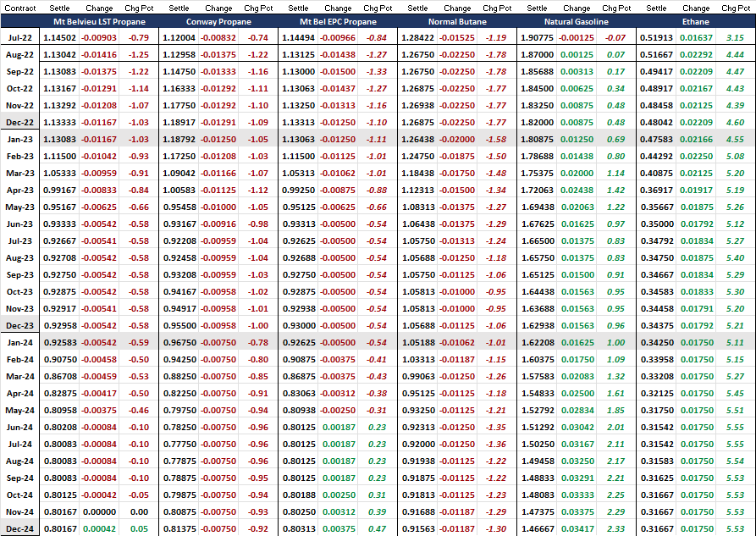Click the Dec-23 contract row label
This screenshot has height=536, width=756.
(19, 326)
